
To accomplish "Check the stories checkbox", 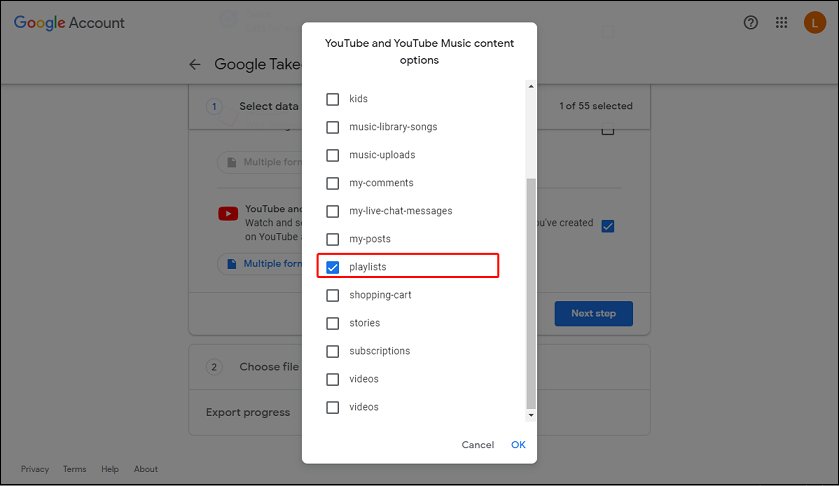I will pyautogui.click(x=332, y=323).
